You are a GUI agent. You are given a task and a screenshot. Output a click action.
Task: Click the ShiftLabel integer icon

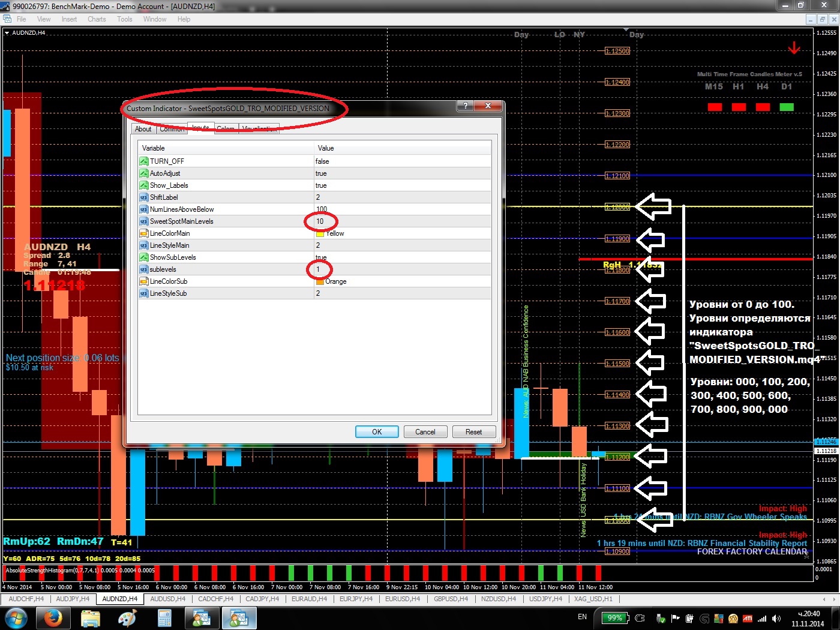tap(143, 197)
